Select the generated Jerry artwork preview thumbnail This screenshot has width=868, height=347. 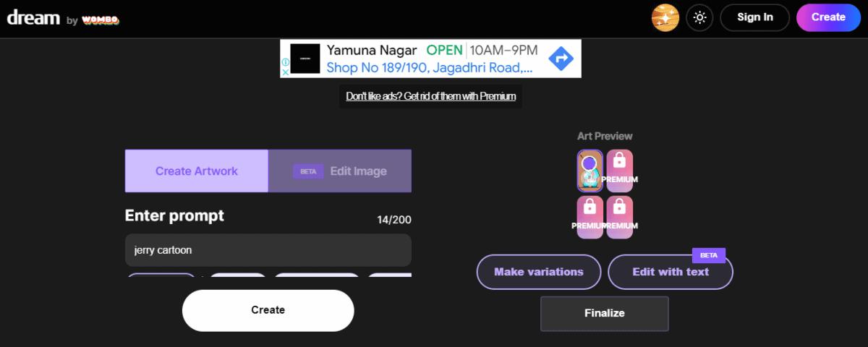590,171
